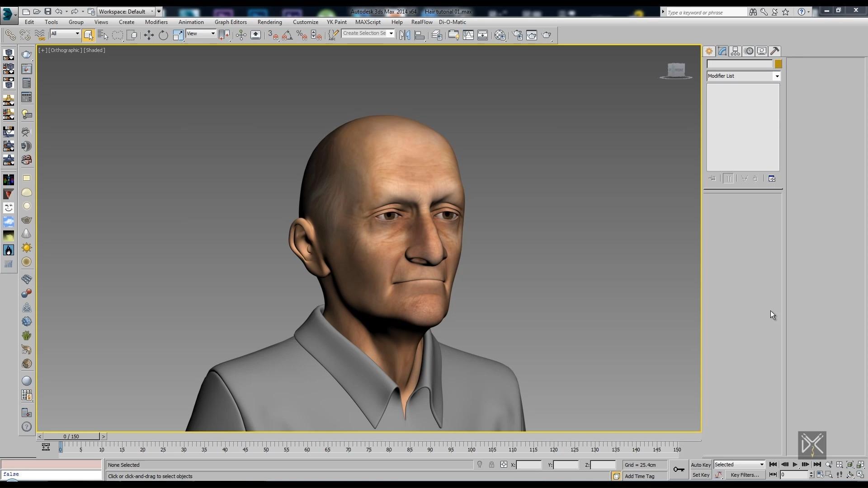Viewport: 868px width, 488px height.
Task: Click the Key Filters button
Action: pos(745,475)
